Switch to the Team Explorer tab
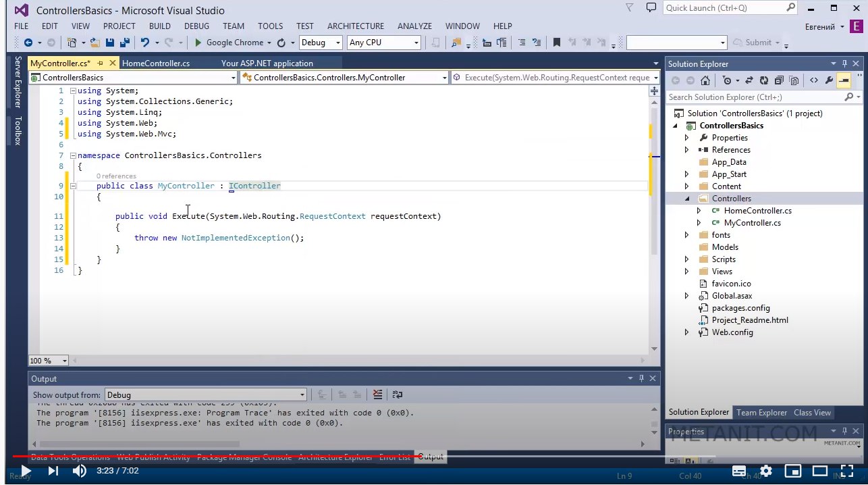 tap(761, 412)
